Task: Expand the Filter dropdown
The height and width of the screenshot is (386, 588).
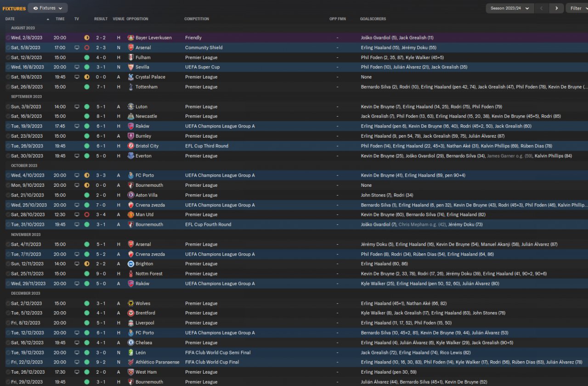Action: (x=577, y=8)
